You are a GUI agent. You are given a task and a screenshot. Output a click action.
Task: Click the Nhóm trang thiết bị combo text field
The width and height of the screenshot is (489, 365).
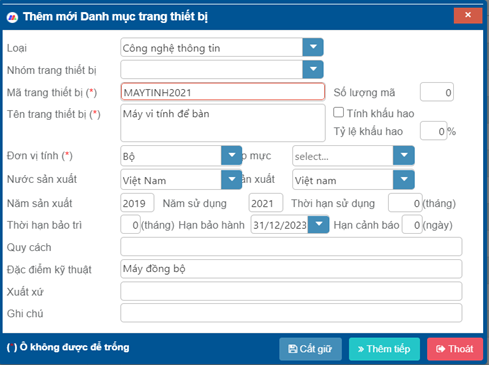click(212, 69)
